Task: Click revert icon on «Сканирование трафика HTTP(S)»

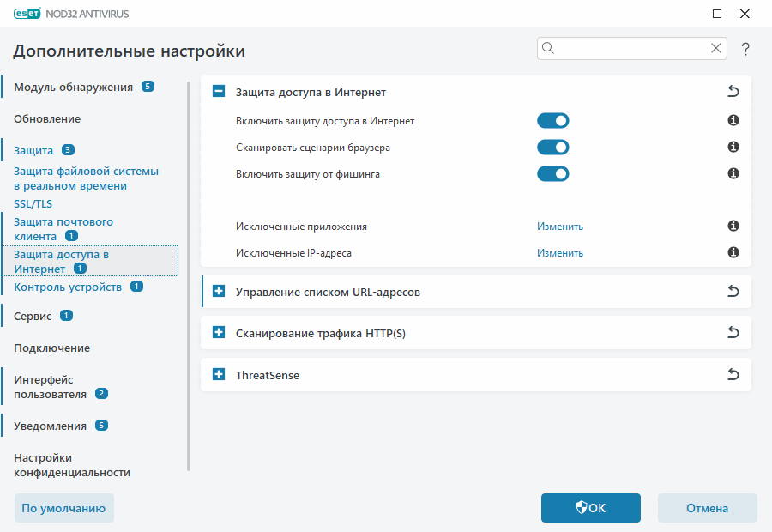Action: click(x=733, y=333)
